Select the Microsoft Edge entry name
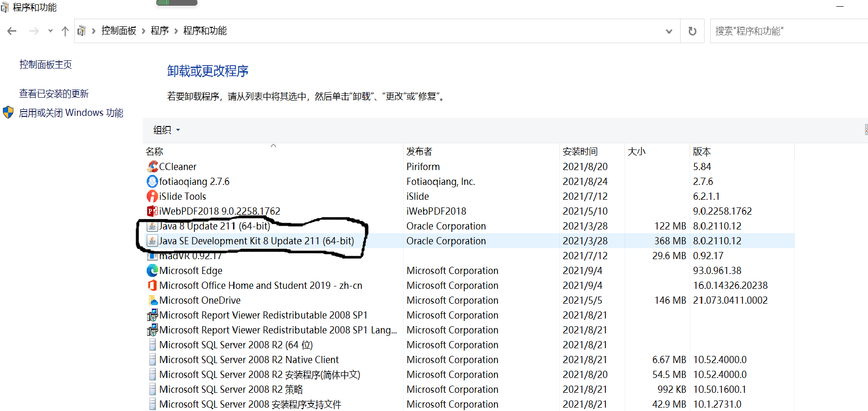 coord(191,271)
